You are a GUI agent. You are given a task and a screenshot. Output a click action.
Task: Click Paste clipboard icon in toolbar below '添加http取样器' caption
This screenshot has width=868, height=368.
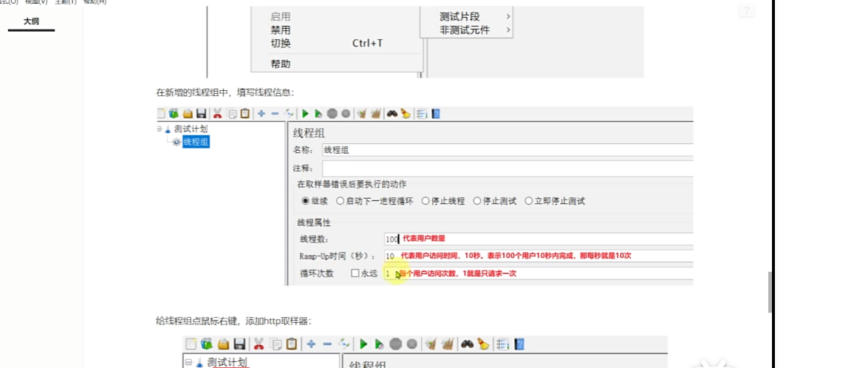pyautogui.click(x=292, y=344)
